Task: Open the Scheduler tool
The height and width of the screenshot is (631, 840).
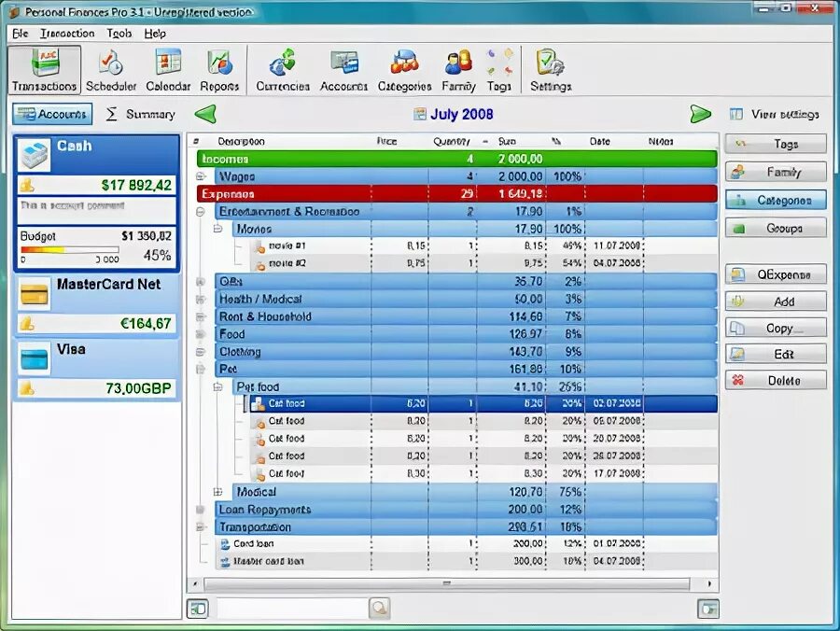Action: (111, 70)
